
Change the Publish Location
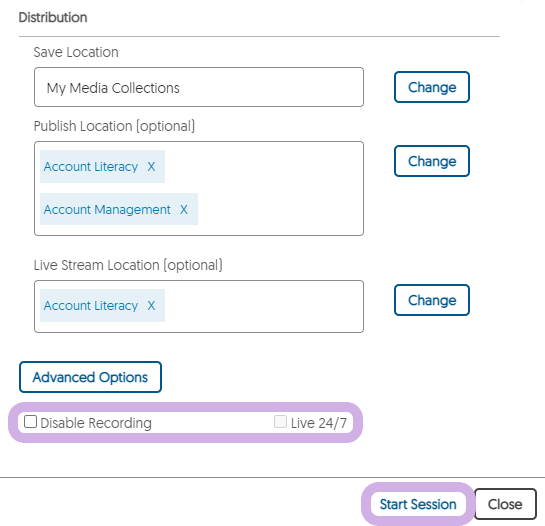point(432,161)
